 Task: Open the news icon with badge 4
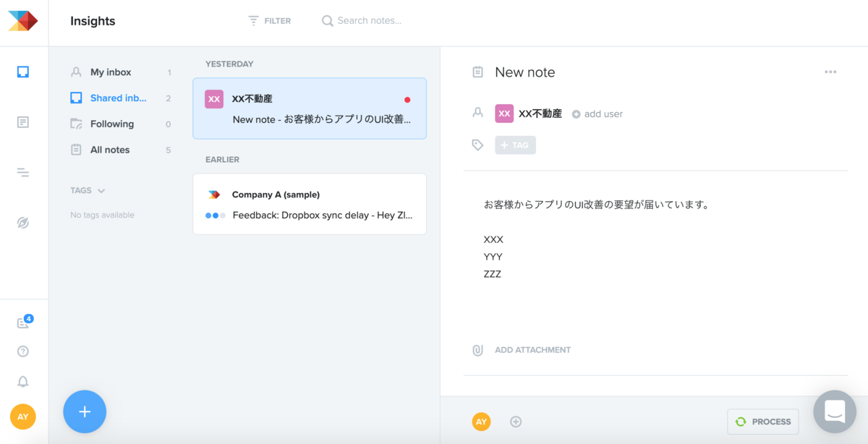(x=24, y=322)
